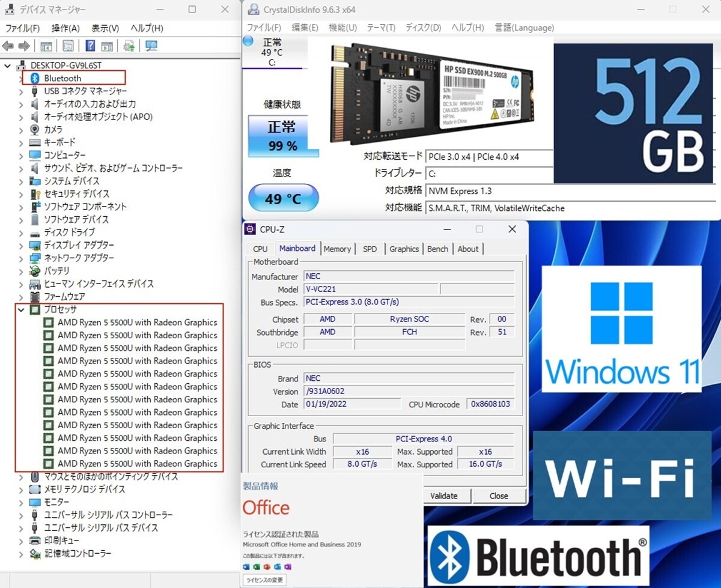Open Device Manager 表示(V) menu

[x=105, y=28]
